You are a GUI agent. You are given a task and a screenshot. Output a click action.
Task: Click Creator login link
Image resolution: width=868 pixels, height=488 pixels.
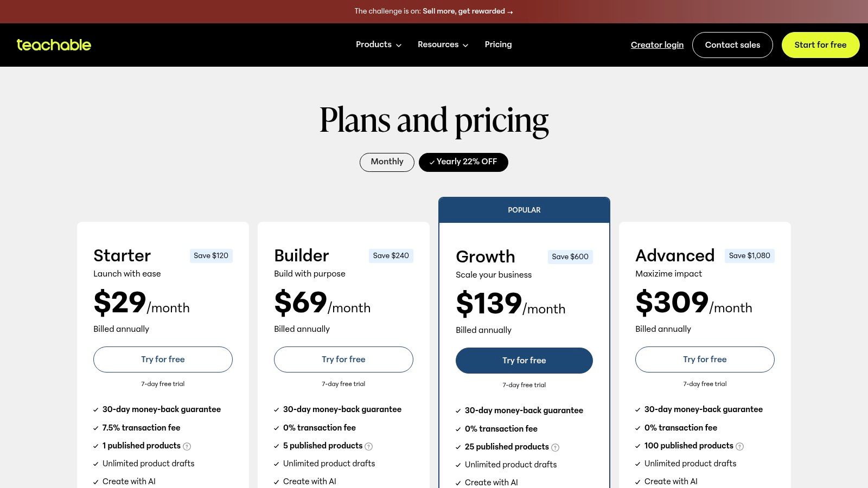coord(657,45)
